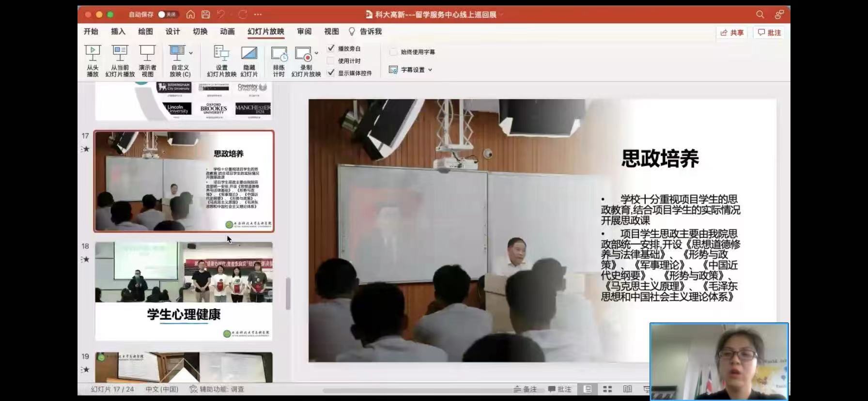Enable the 使用计时 checkbox
The image size is (868, 401).
click(x=331, y=61)
